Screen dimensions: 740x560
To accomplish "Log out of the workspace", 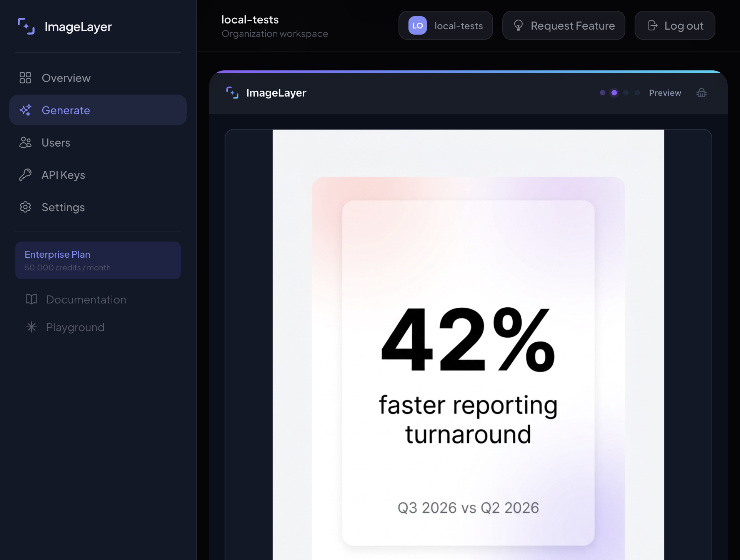I will 675,26.
